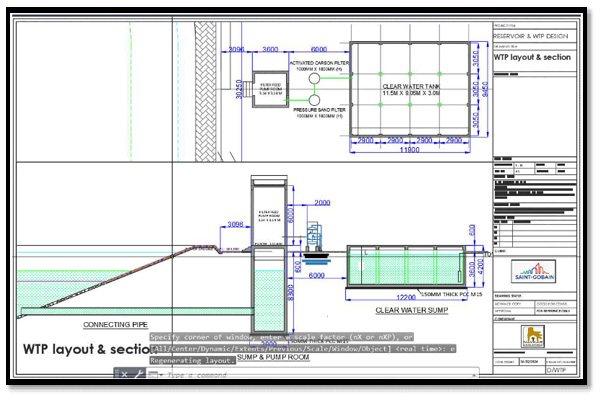Click the consultant logo below Saint-Gobain
Screen dimensions: 600x400
pyautogui.click(x=533, y=336)
